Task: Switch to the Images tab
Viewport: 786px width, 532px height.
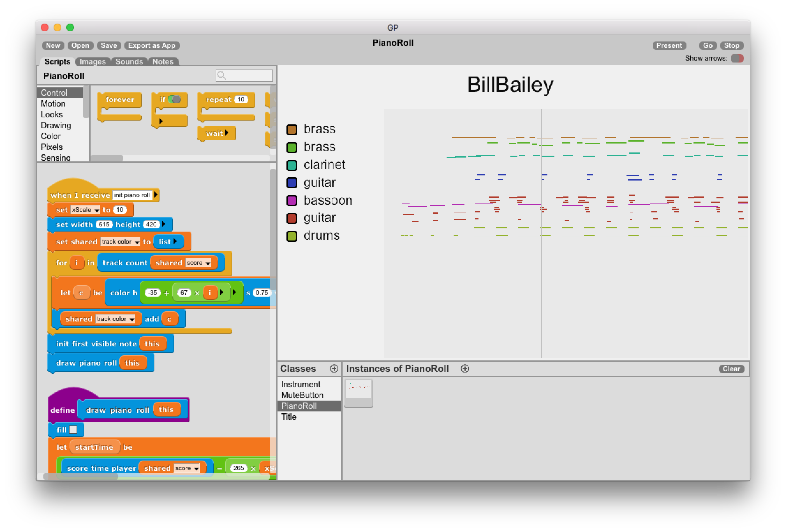Action: coord(92,62)
